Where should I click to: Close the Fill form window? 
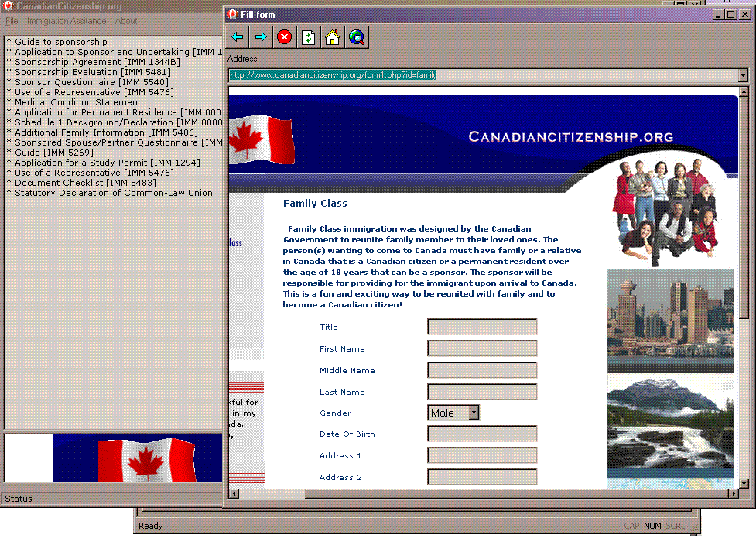745,15
